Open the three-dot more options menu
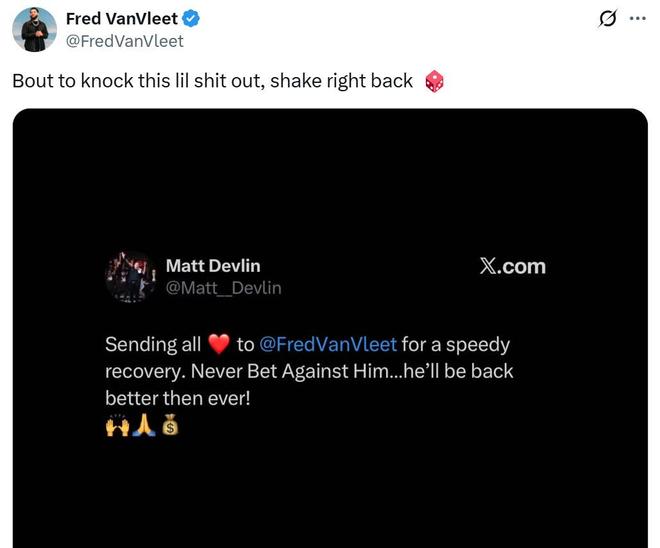This screenshot has height=548, width=660. 637,18
